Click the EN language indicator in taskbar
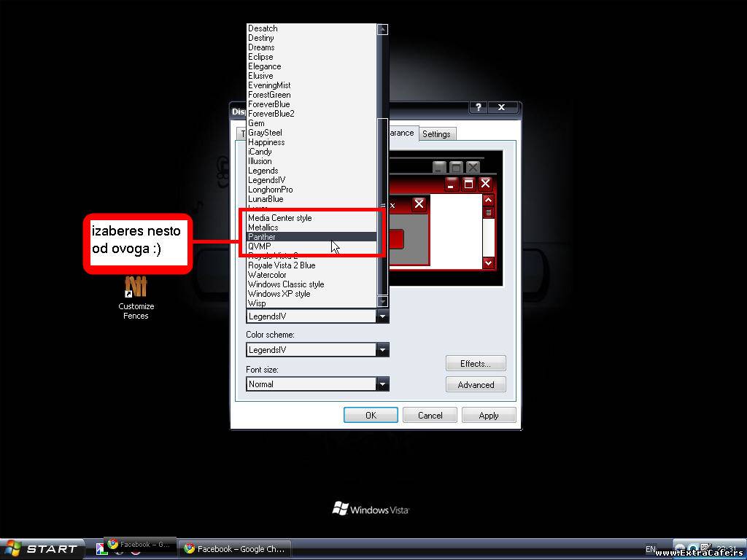Image resolution: width=747 pixels, height=560 pixels. pos(650,549)
